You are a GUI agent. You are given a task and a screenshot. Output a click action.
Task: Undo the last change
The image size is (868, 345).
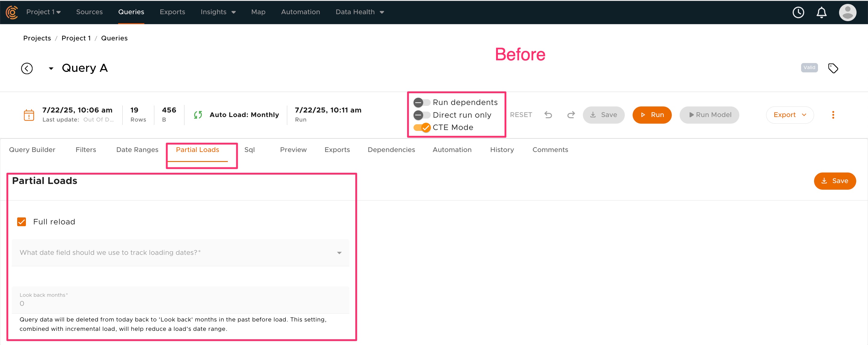[x=548, y=115]
